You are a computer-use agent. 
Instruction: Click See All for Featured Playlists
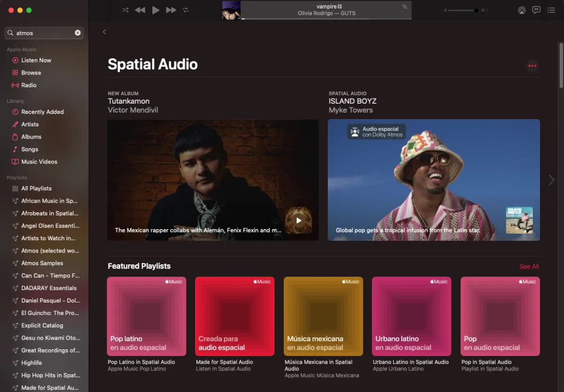tap(529, 267)
